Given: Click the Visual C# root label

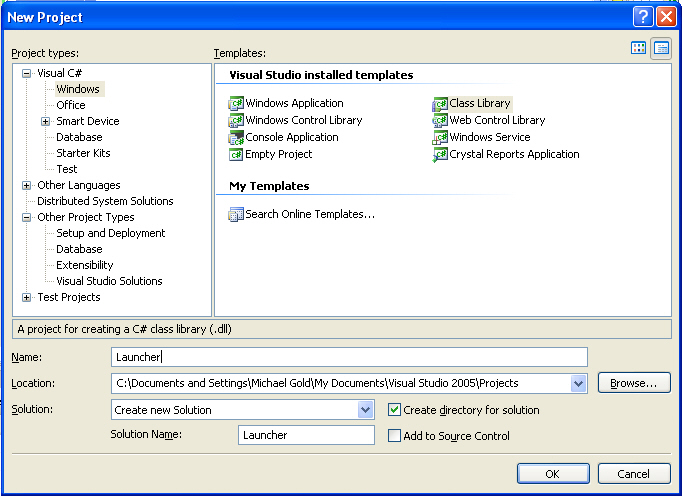Looking at the screenshot, I should (x=60, y=74).
